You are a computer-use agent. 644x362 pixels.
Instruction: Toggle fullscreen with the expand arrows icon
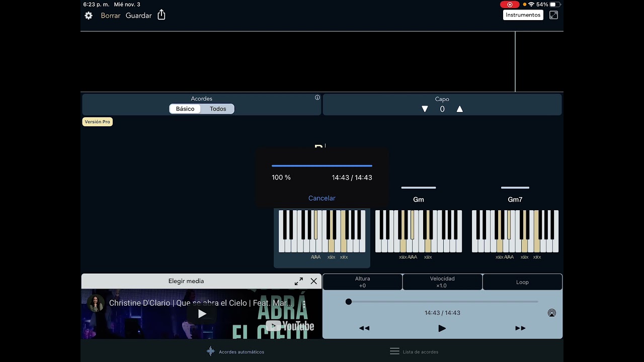click(553, 15)
